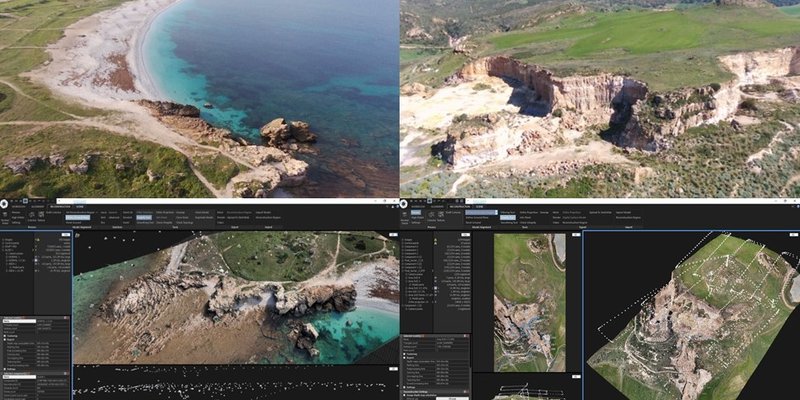Click Texture icon in right window ribbon

tap(441, 216)
